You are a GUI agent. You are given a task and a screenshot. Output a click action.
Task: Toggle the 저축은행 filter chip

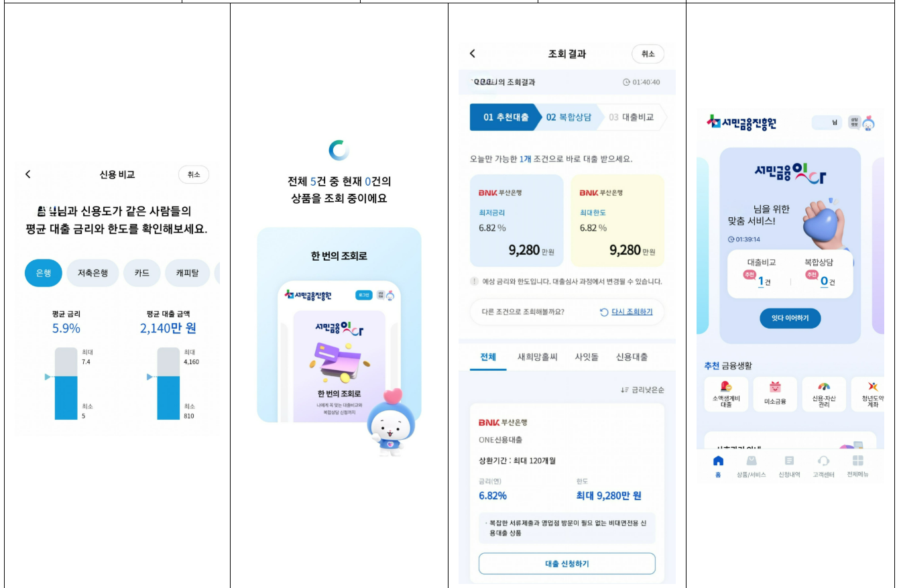93,273
